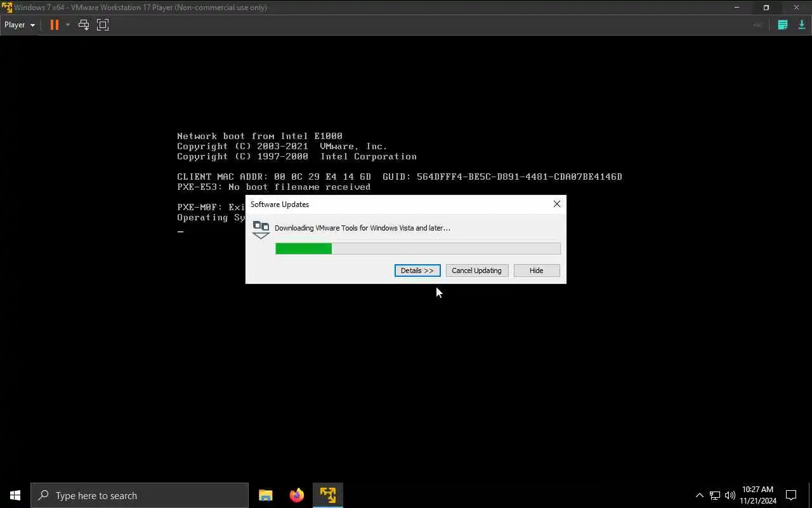Open the Player menu
Viewport: 812px width, 508px height.
pos(19,25)
